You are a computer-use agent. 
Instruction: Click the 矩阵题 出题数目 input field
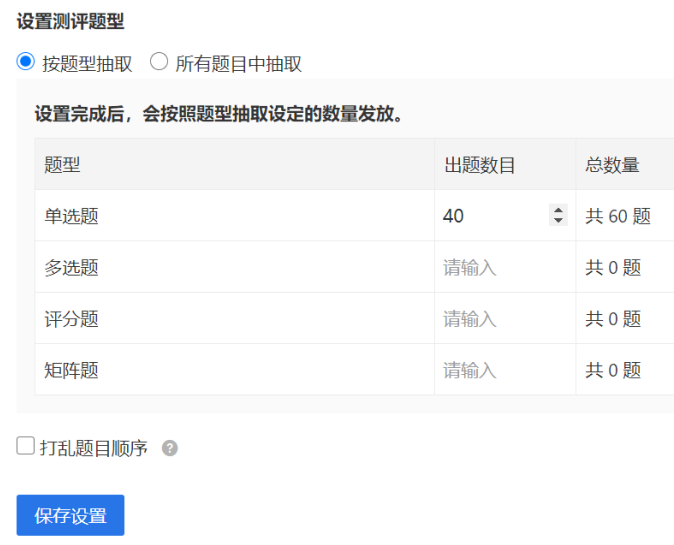[x=505, y=370]
